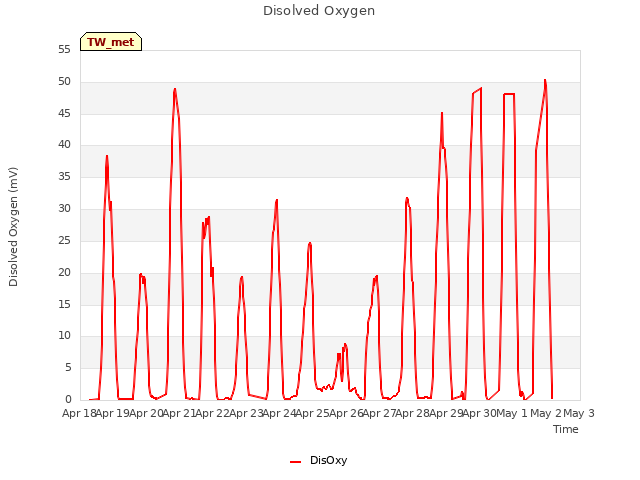Click the Apr 26 date tick label
The height and width of the screenshot is (480, 640).
[x=346, y=413]
